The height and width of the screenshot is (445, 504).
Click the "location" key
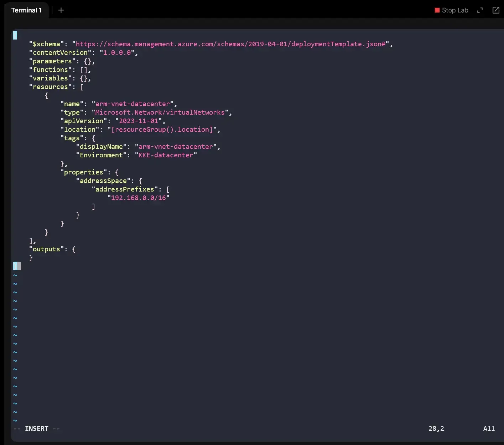coord(79,129)
